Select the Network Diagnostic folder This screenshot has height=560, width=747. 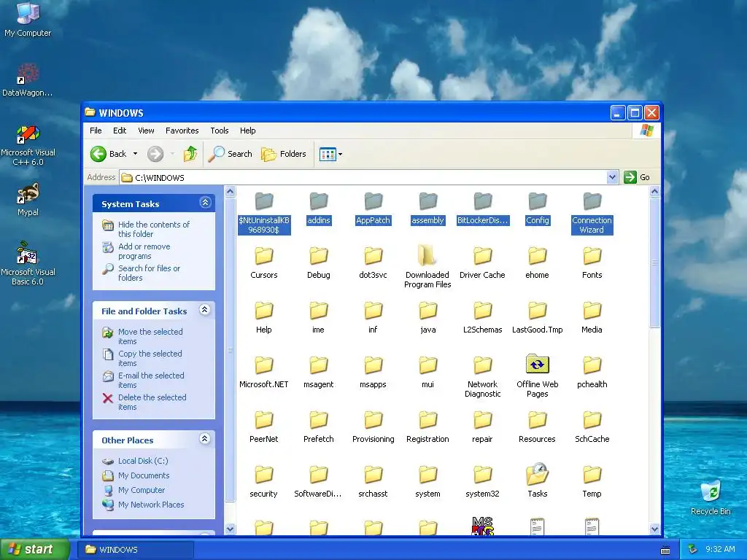(x=482, y=377)
